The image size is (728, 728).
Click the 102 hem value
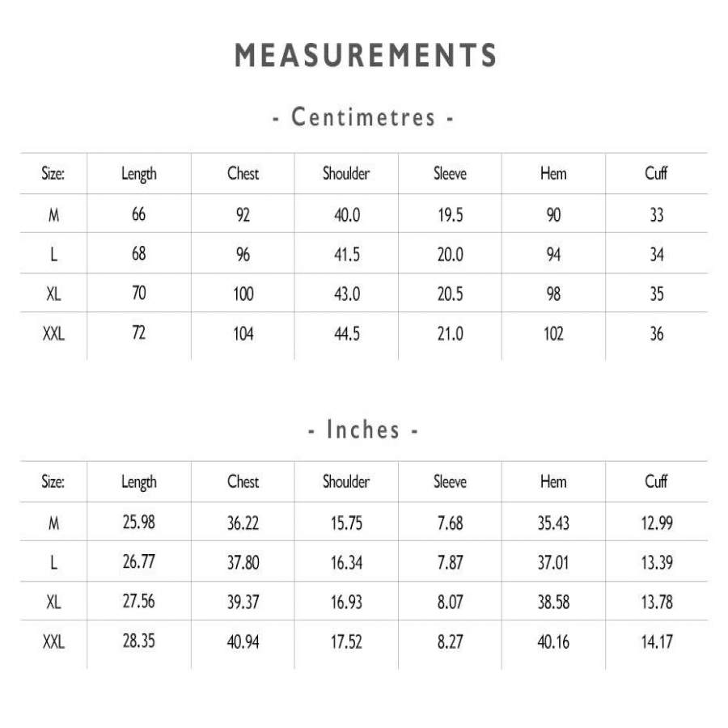click(x=553, y=333)
